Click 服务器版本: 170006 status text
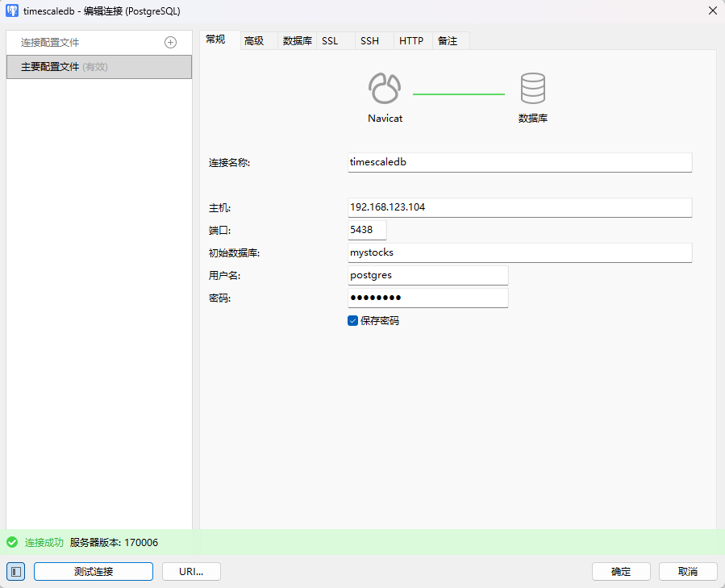The width and height of the screenshot is (725, 588). pos(114,542)
